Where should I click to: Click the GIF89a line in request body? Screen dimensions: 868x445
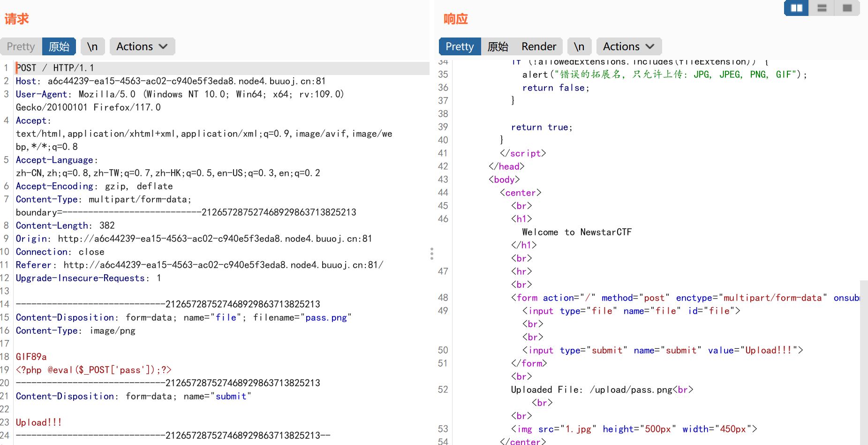coord(31,357)
